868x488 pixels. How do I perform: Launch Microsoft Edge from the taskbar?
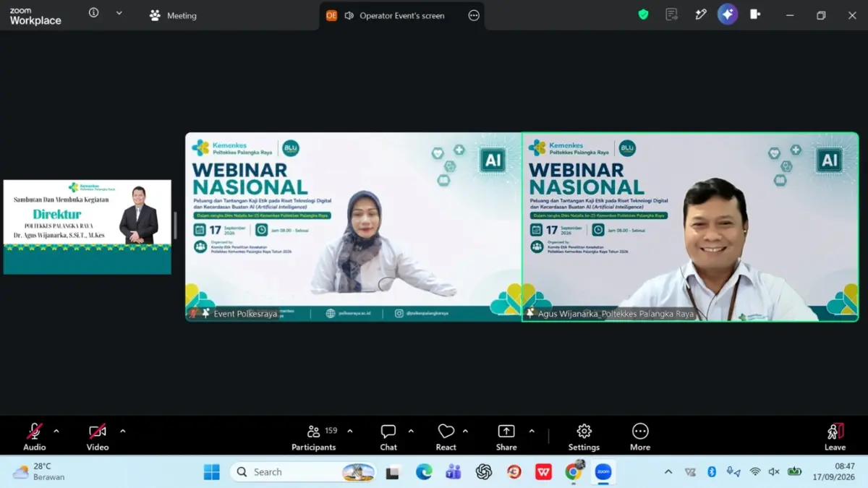pyautogui.click(x=424, y=473)
